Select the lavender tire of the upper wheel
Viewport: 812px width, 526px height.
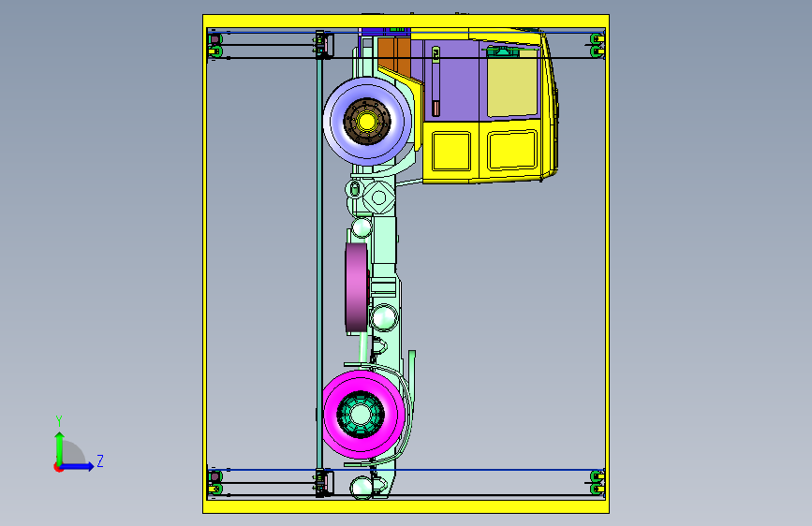pyautogui.click(x=368, y=121)
